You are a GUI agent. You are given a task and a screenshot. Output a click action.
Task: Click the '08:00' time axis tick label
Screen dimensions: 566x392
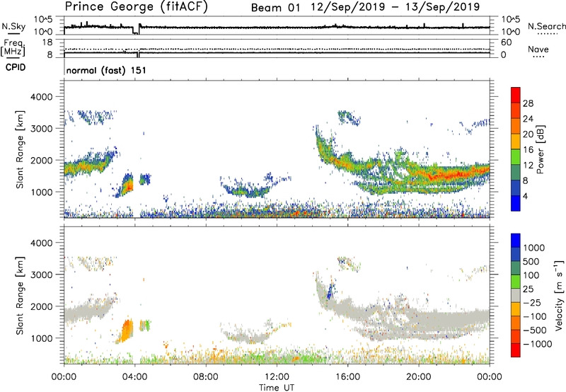pos(206,377)
